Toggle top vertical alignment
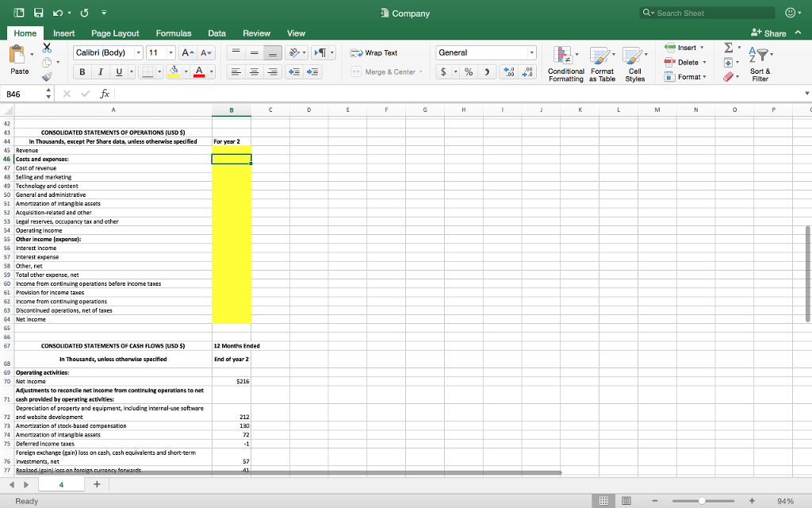The height and width of the screenshot is (508, 812). [236, 52]
